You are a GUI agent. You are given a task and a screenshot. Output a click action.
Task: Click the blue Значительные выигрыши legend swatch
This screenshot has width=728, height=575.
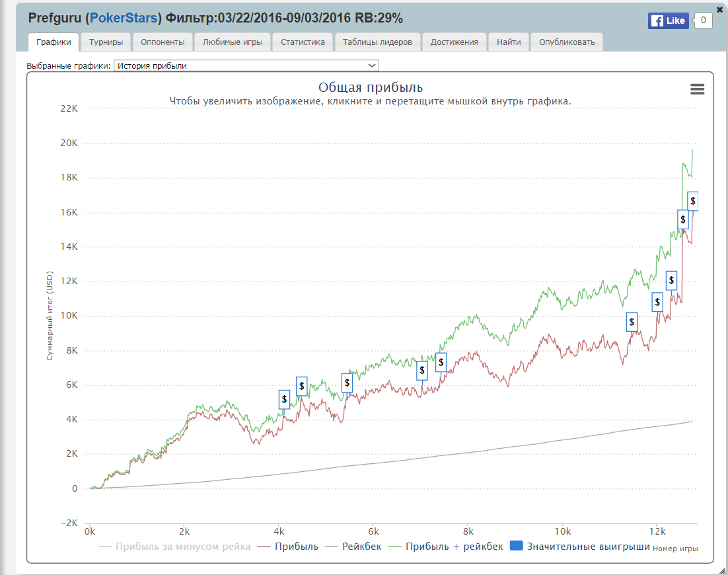pos(517,546)
